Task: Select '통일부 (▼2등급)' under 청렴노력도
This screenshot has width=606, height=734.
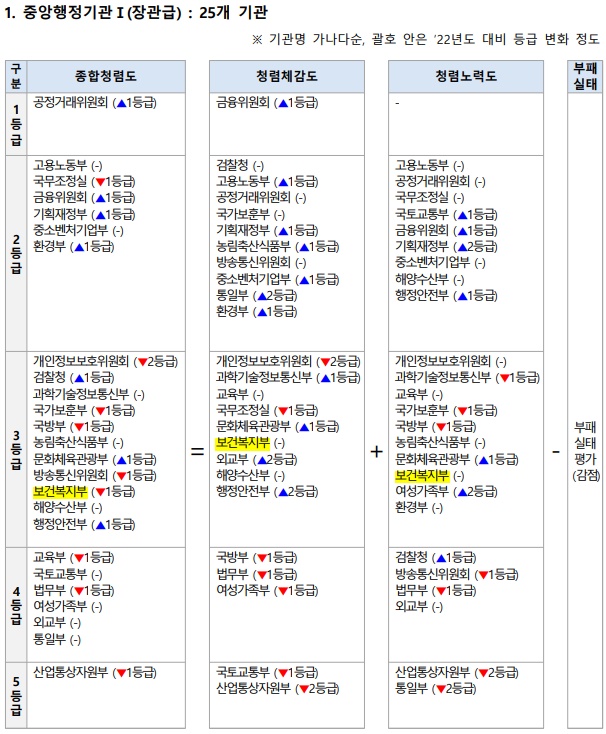Action: tap(436, 689)
